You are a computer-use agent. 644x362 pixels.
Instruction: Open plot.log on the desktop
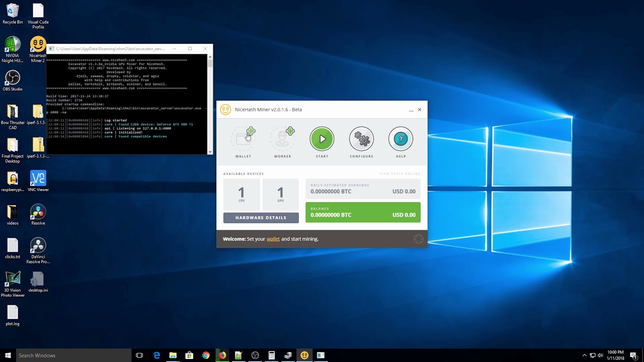pyautogui.click(x=13, y=316)
